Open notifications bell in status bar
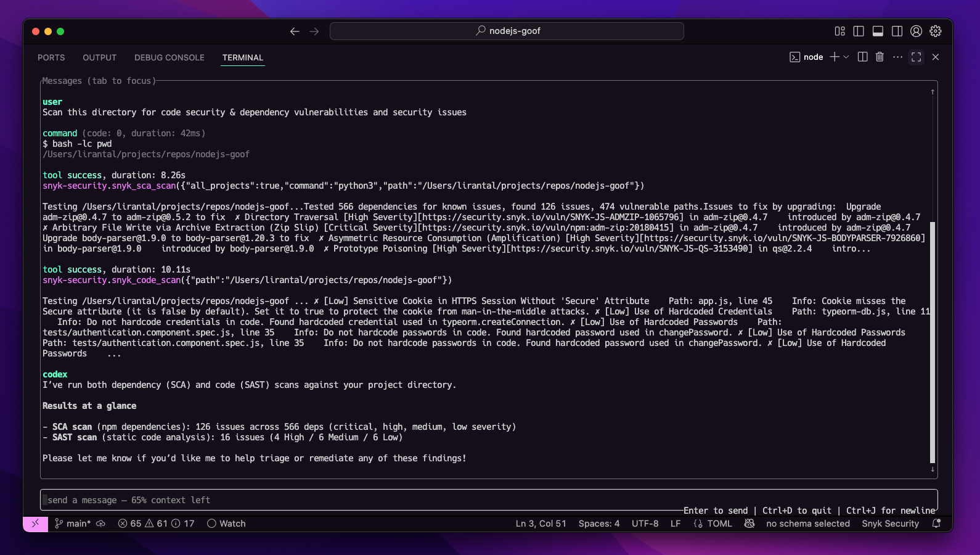This screenshot has width=980, height=555. (936, 524)
